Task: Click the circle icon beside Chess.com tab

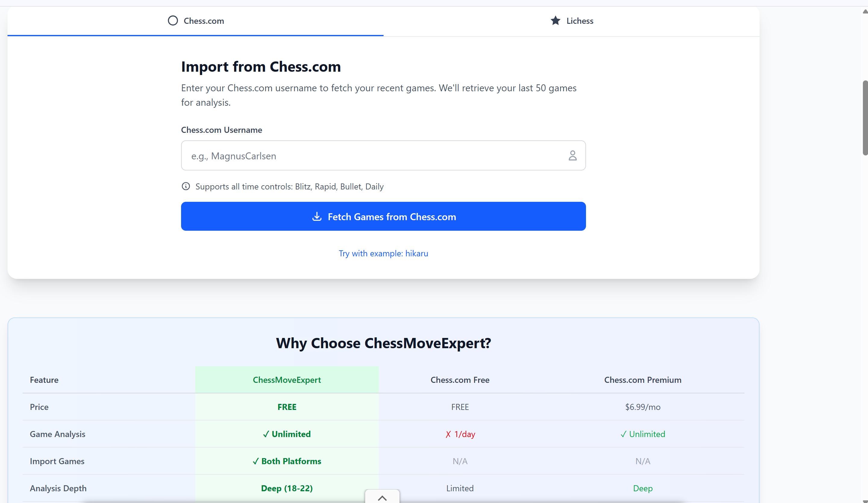Action: [x=173, y=21]
